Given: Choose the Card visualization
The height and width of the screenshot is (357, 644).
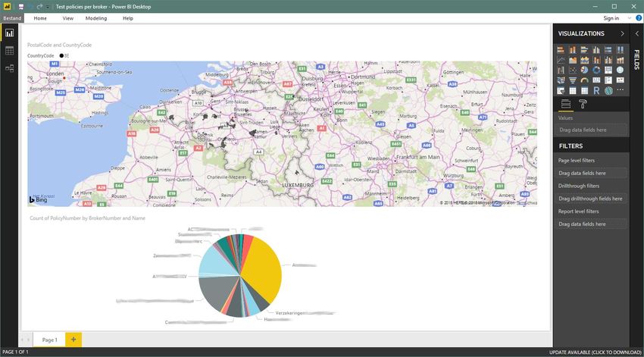Looking at the screenshot, I should click(596, 80).
